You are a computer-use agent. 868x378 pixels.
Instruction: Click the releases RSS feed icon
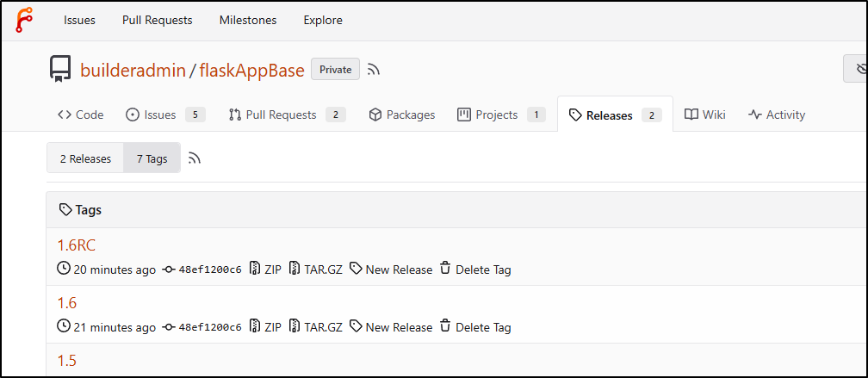(195, 158)
